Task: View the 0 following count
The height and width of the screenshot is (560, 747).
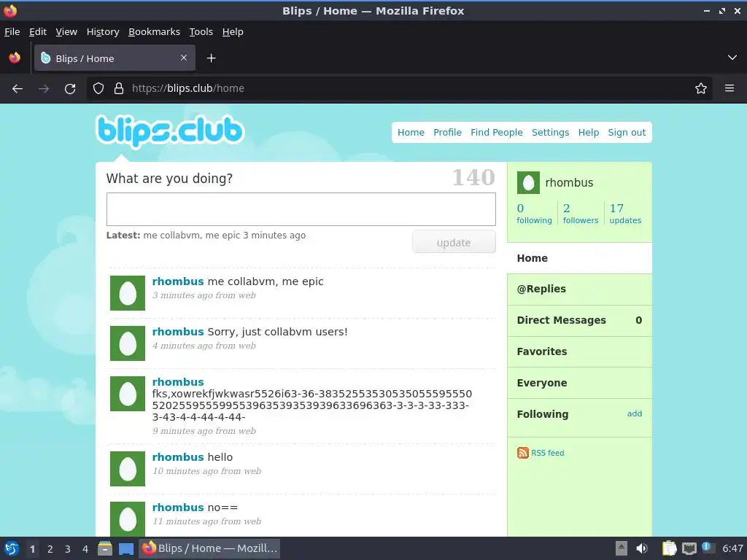Action: pyautogui.click(x=534, y=214)
